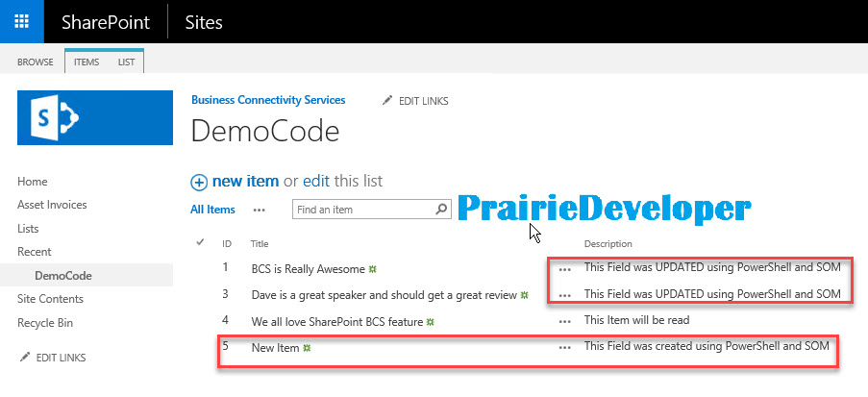Open Site Contents in the left navigation
This screenshot has height=397, width=868.
point(50,299)
